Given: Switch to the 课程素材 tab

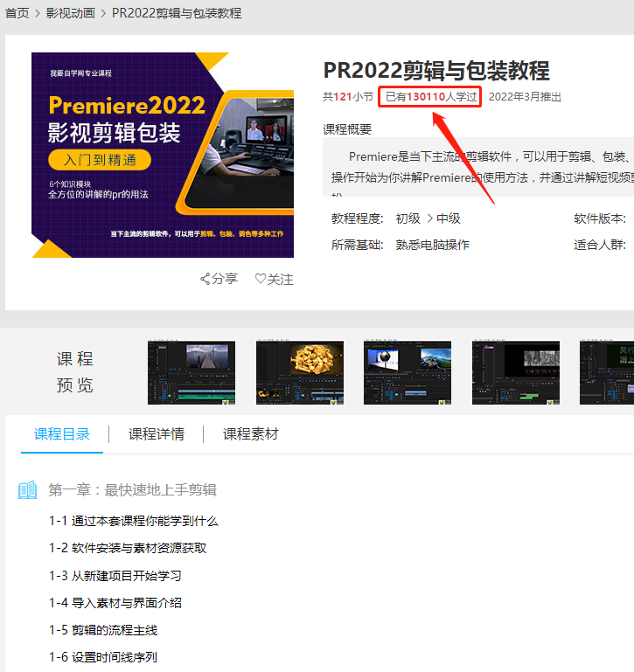Looking at the screenshot, I should click(250, 434).
